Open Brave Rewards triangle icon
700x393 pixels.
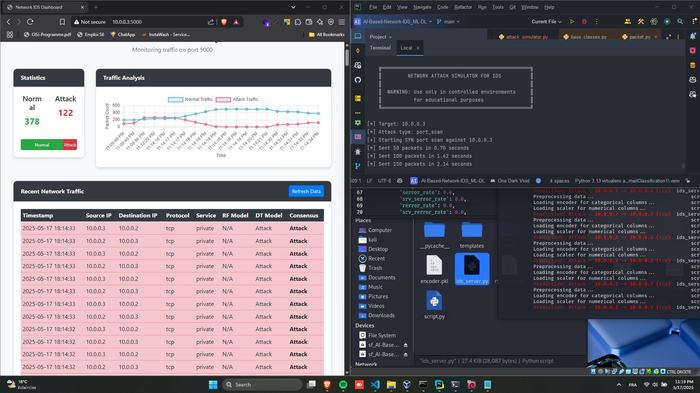tap(236, 21)
